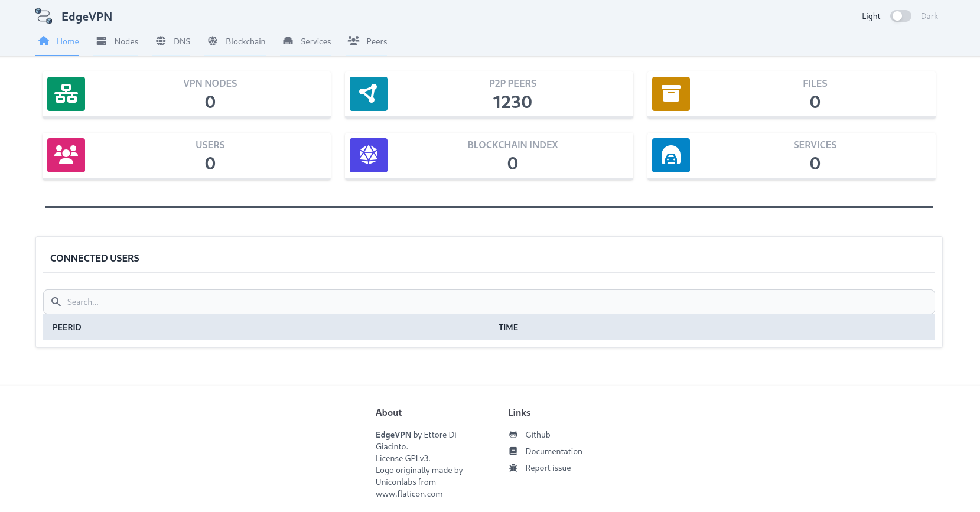Toggle the Light/Dark theme switch

[901, 16]
